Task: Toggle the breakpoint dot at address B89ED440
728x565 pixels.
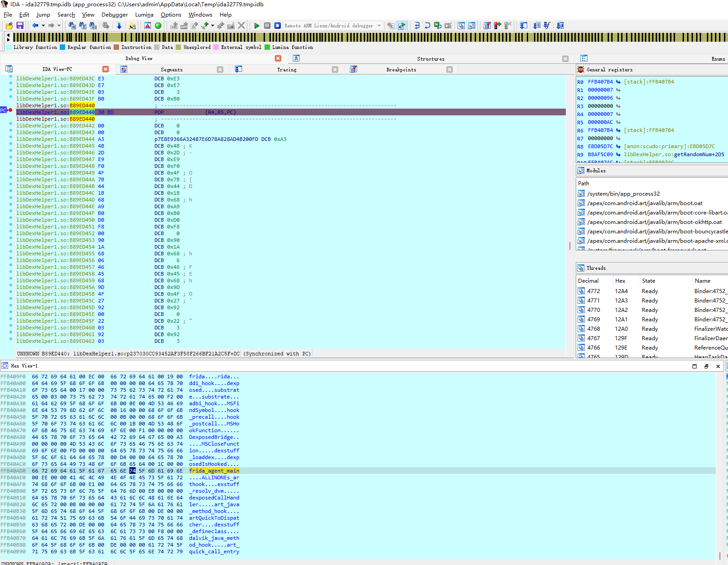Action: [x=10, y=110]
